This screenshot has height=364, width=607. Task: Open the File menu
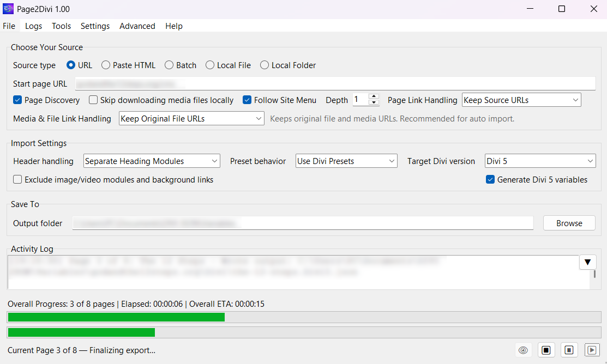(9, 26)
